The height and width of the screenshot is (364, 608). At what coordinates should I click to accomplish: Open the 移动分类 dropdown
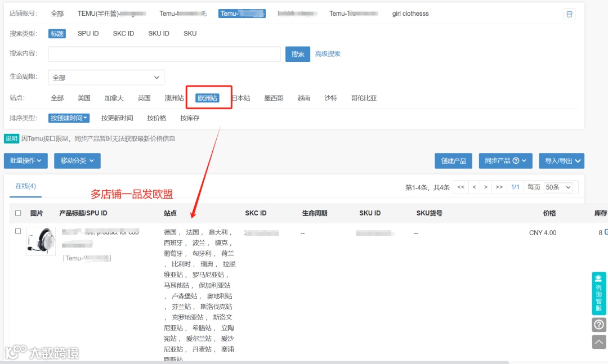point(77,160)
